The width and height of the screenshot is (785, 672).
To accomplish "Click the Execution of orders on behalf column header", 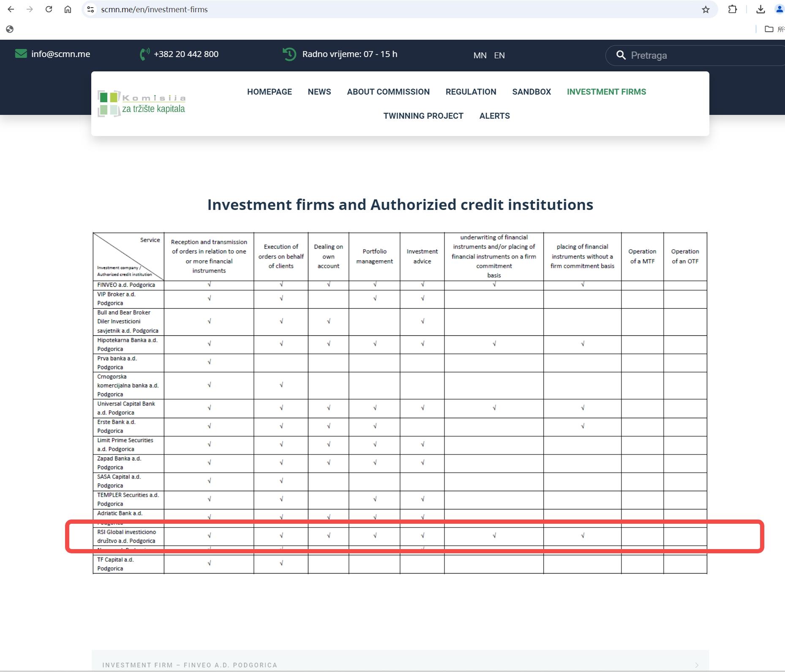I will pyautogui.click(x=281, y=256).
